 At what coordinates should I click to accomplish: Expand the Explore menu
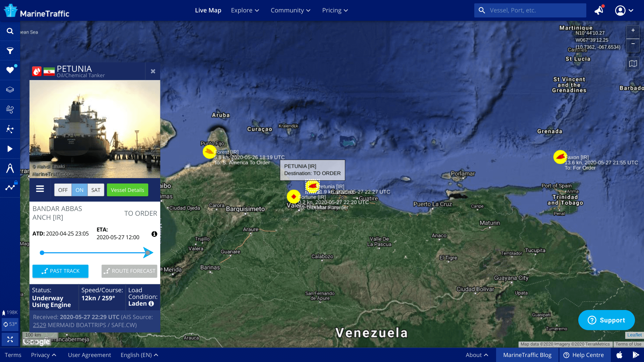(245, 10)
